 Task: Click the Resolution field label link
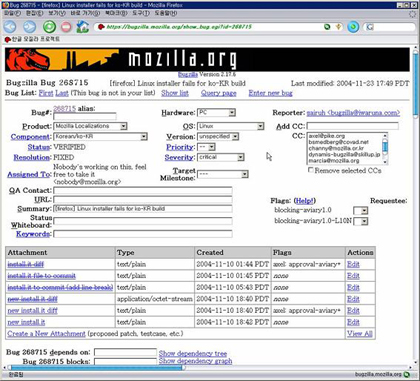[31, 157]
